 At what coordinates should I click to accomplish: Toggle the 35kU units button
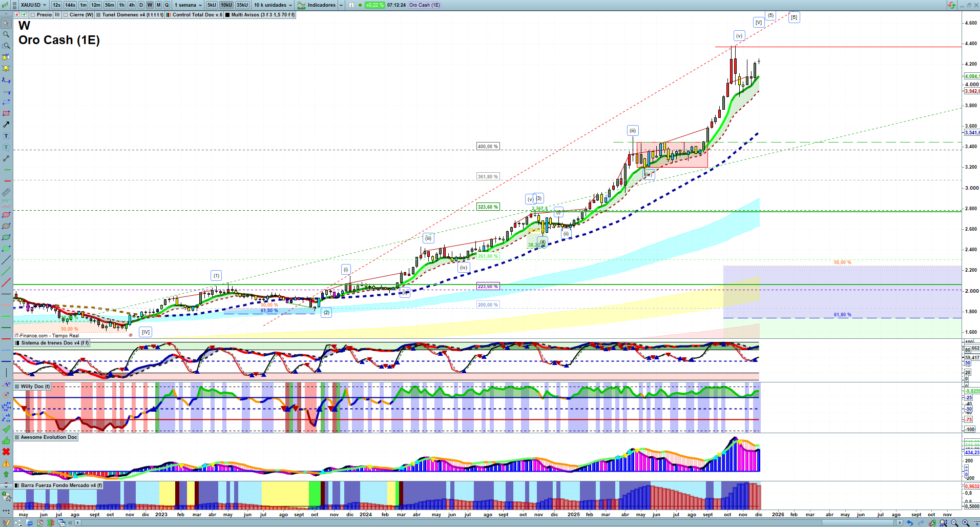242,5
